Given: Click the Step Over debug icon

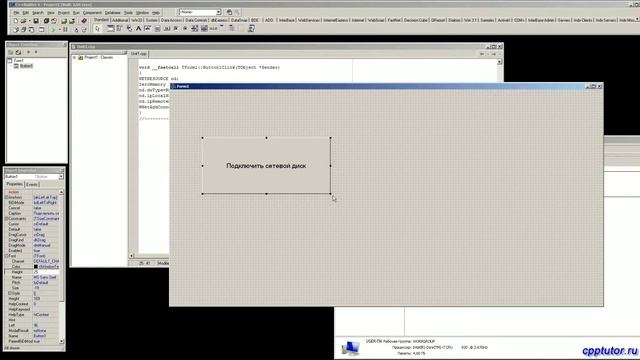Looking at the screenshot, I should point(84,30).
